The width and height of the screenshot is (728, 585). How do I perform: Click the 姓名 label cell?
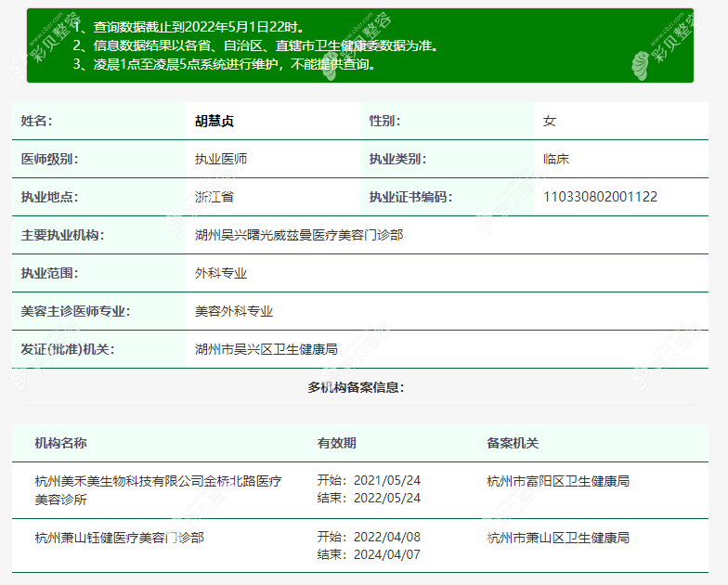tap(98, 121)
